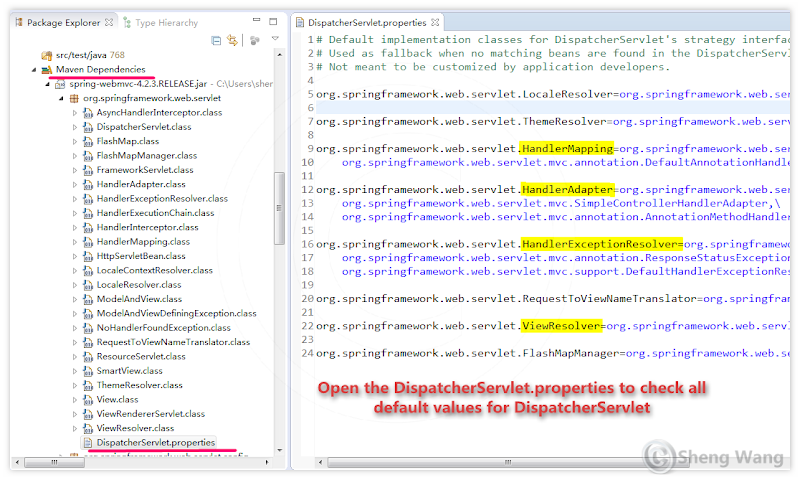Viewport: 800px width, 480px height.
Task: Click ResourceServlet.class file icon
Action: (88, 357)
